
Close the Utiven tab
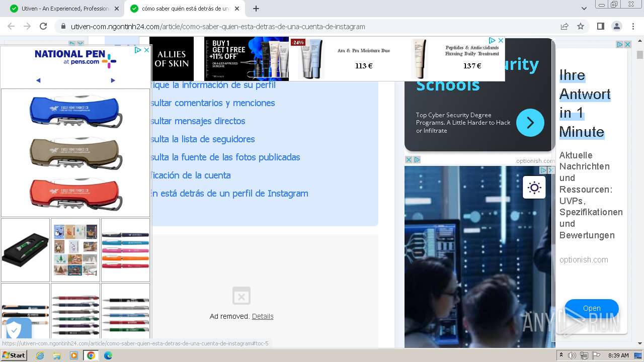(117, 9)
